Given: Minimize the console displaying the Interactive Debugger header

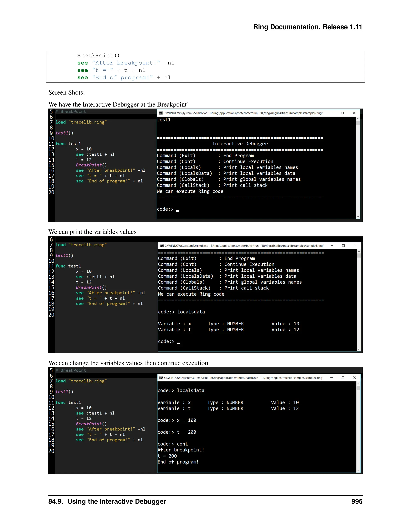Looking at the screenshot, I should (331, 113).
